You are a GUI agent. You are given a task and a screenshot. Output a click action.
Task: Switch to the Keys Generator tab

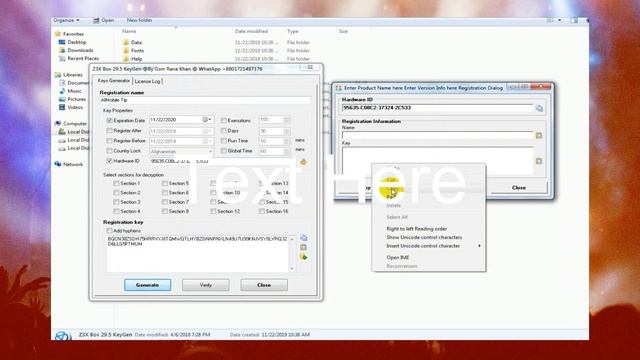114,81
